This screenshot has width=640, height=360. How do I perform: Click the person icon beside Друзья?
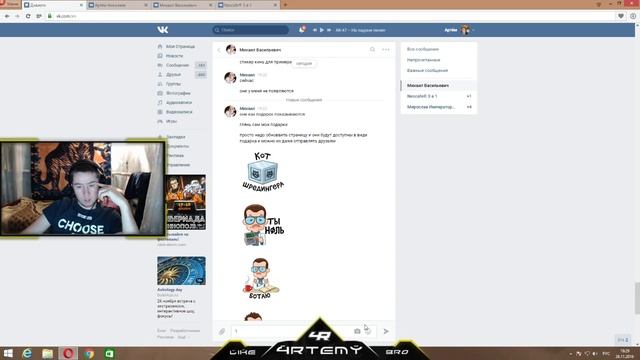[160, 75]
